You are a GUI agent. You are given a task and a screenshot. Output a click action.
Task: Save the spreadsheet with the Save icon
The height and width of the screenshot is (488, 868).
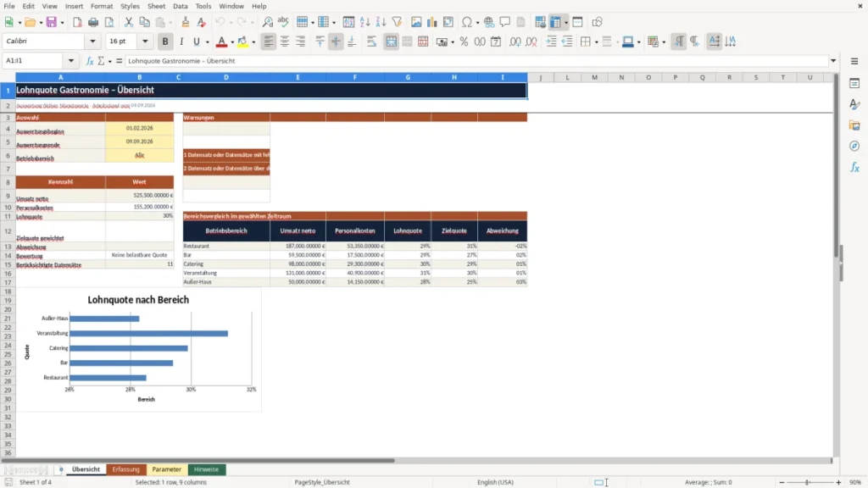(52, 22)
